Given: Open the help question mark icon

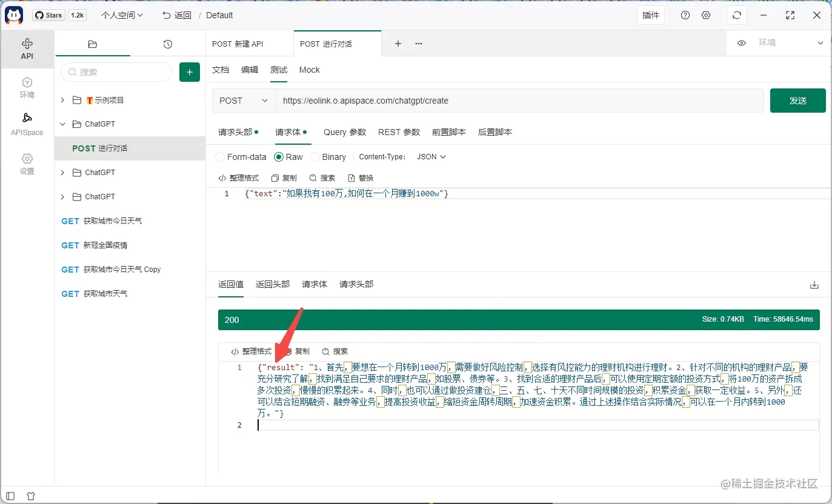Looking at the screenshot, I should point(685,15).
